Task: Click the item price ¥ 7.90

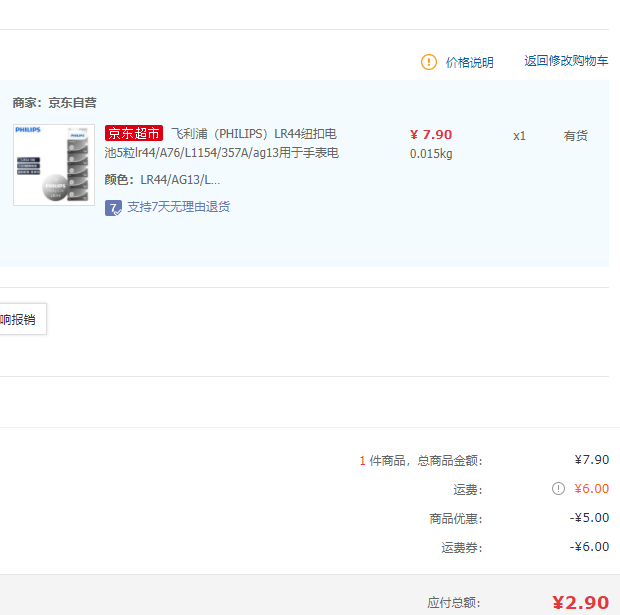Action: click(x=431, y=134)
